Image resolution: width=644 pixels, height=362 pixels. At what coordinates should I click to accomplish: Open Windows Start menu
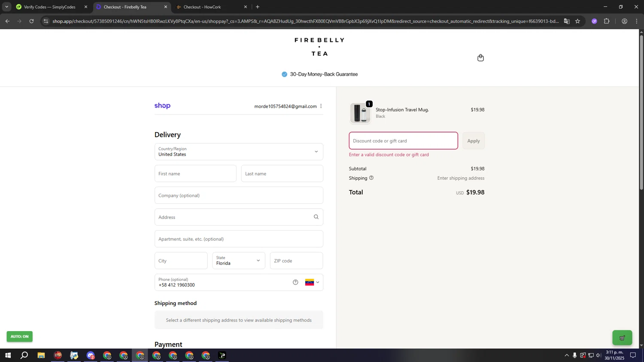point(8,356)
